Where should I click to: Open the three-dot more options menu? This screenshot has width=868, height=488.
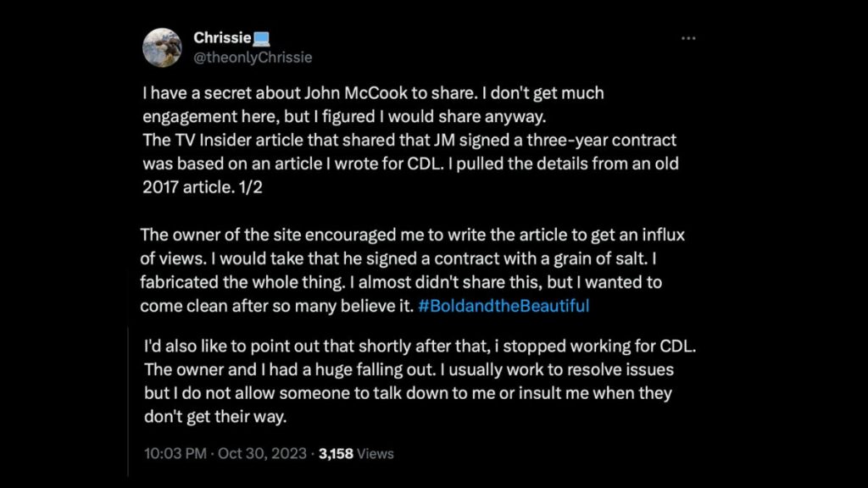688,38
